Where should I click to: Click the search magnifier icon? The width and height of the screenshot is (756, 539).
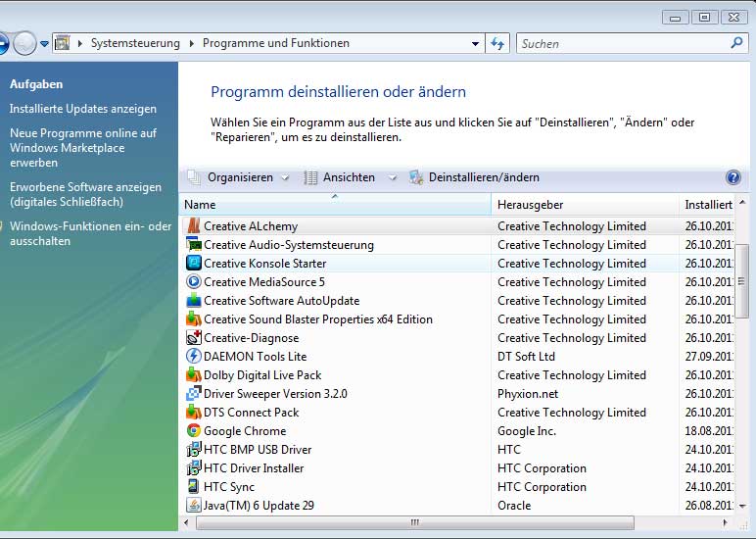click(x=736, y=43)
